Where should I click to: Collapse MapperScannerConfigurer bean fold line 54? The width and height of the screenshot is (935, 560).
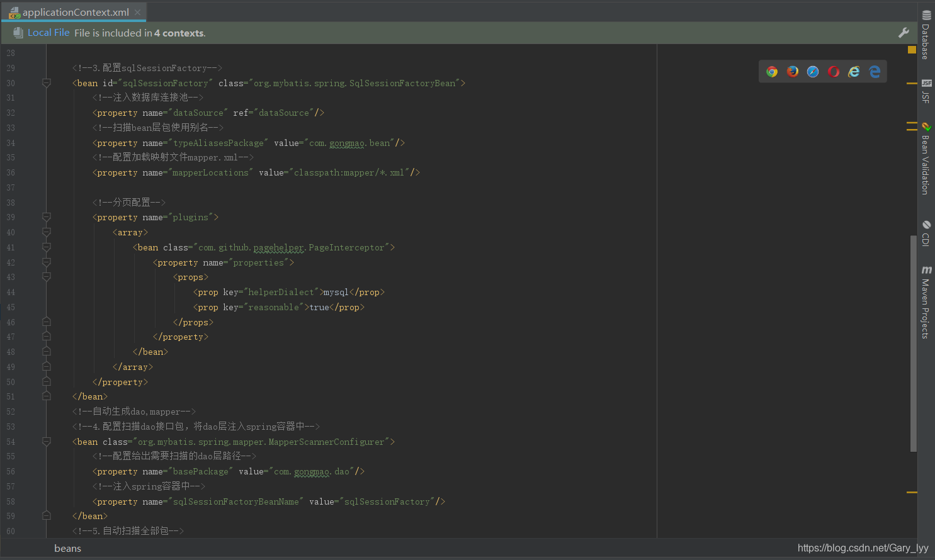pos(47,442)
